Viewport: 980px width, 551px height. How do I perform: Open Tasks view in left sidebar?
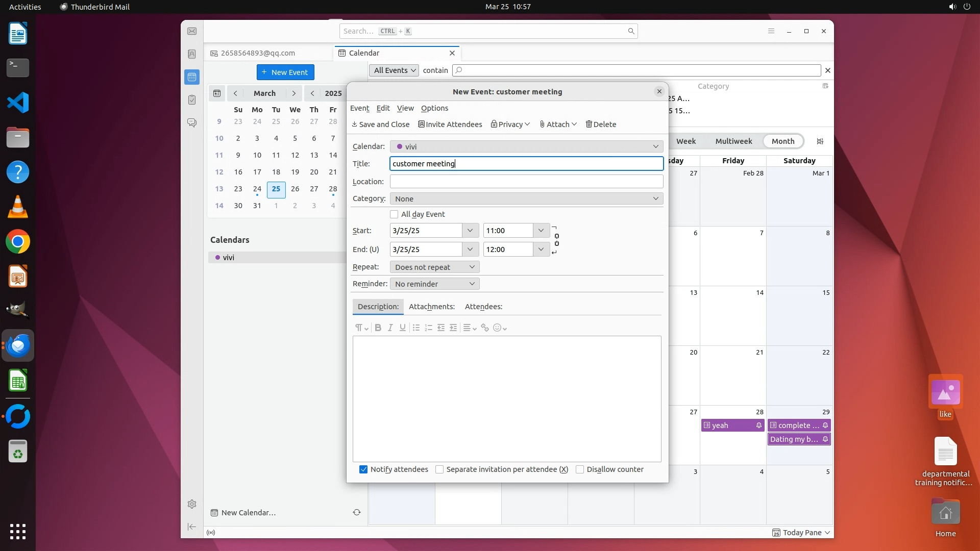point(192,100)
